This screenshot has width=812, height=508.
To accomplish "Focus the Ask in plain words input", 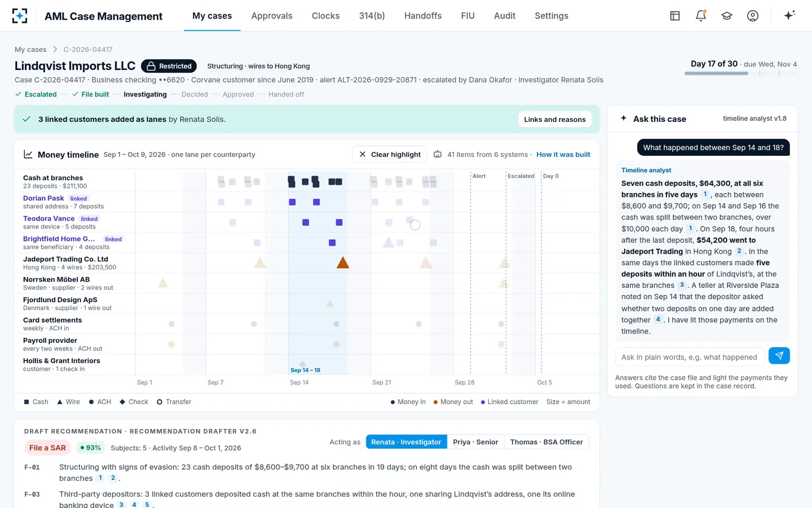I will tap(690, 357).
